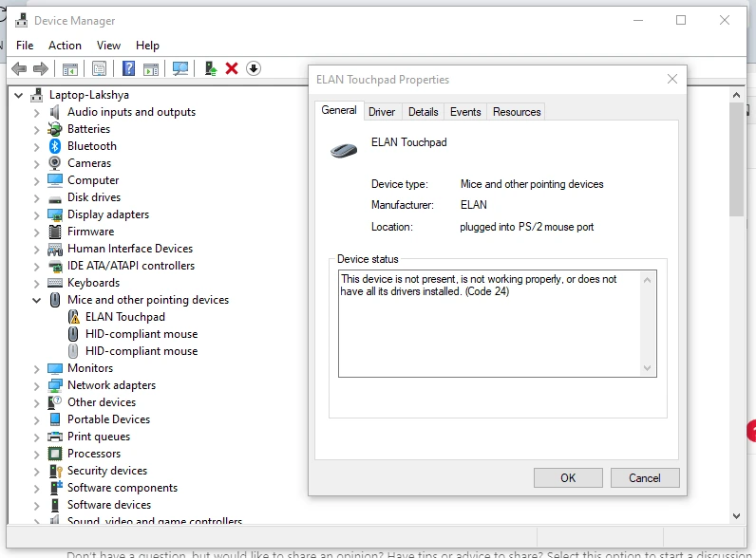The width and height of the screenshot is (756, 558).
Task: Click the Update device driver icon
Action: pyautogui.click(x=211, y=68)
